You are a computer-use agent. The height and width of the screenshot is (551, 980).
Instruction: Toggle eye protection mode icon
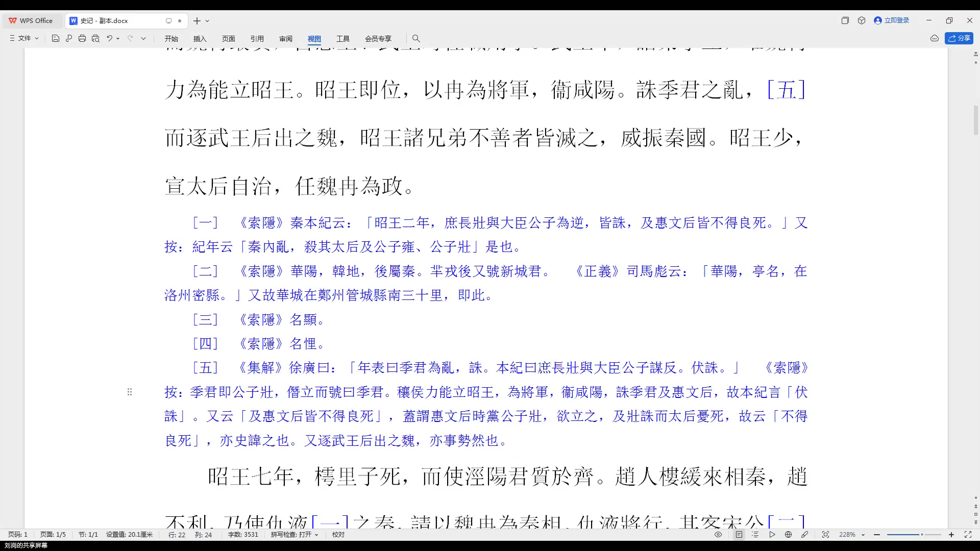(718, 535)
